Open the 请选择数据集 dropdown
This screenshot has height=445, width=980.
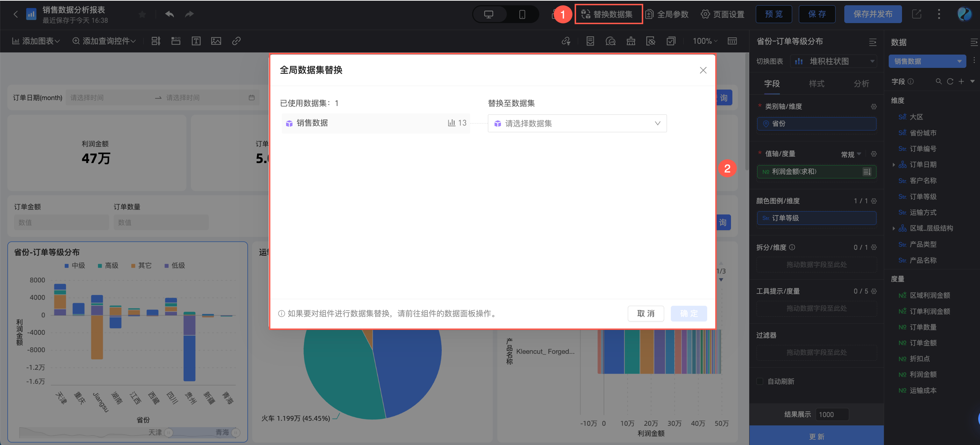[577, 123]
